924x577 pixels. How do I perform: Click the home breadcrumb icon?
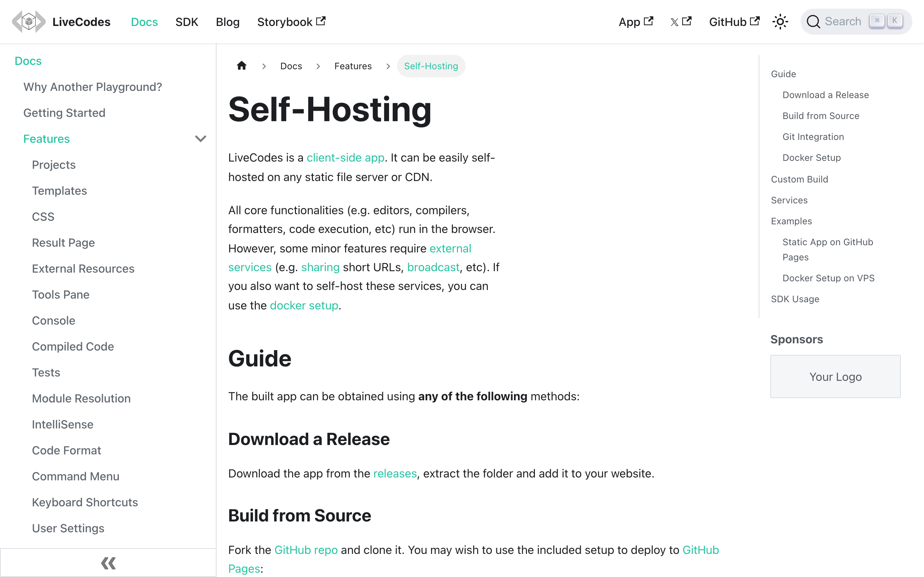coord(242,66)
